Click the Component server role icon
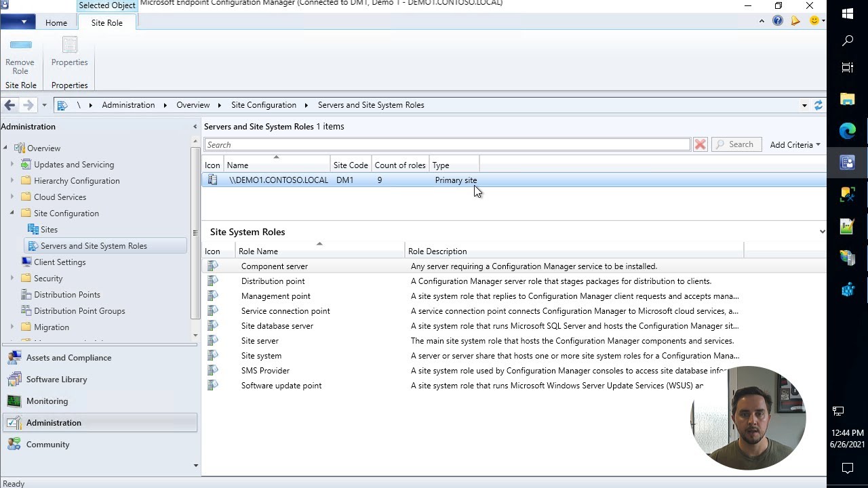This screenshot has height=488, width=868. click(213, 266)
